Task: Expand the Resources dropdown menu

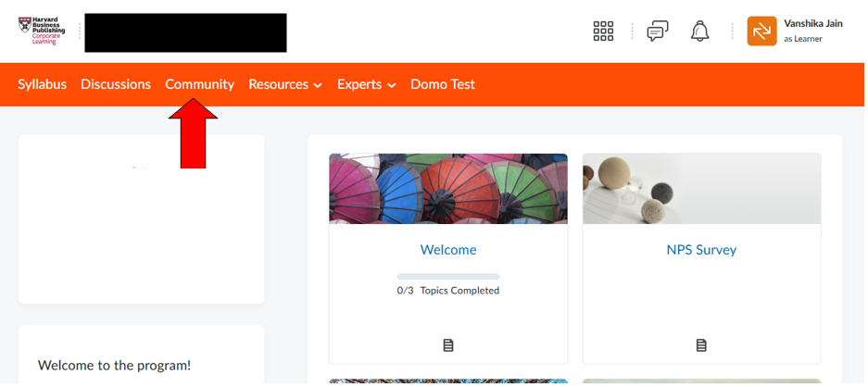Action: tap(285, 84)
